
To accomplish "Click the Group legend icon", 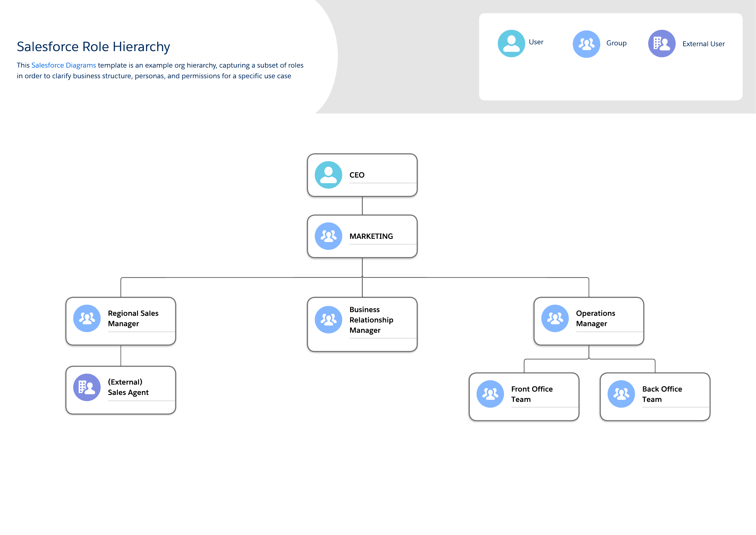I will (x=586, y=44).
